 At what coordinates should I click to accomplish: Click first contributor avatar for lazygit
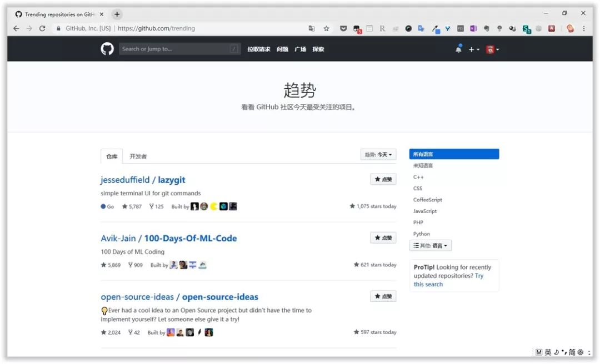pos(194,206)
